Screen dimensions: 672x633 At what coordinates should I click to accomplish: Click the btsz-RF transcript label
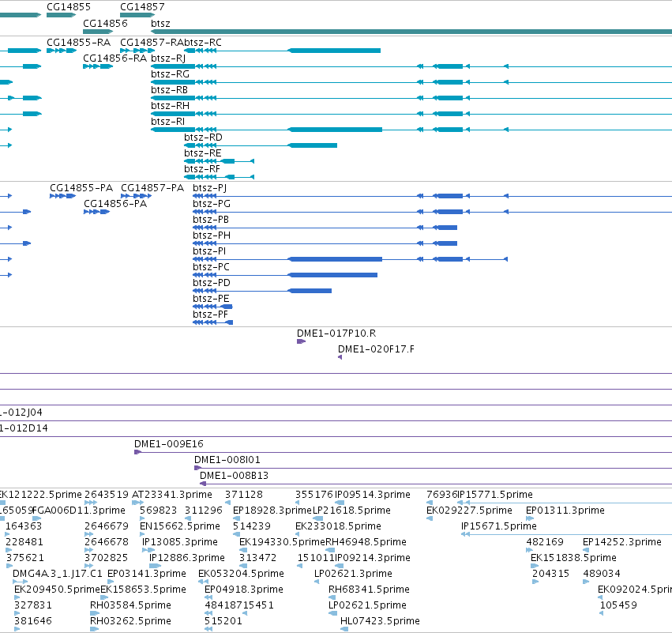pyautogui.click(x=202, y=169)
